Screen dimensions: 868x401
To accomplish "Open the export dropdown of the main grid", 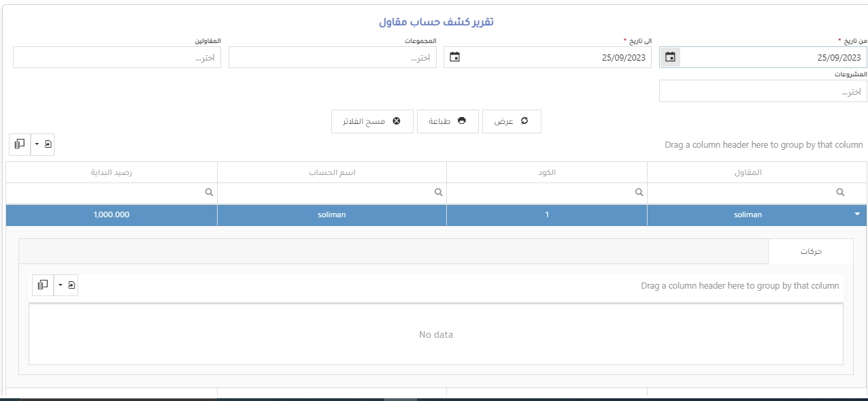I will (42, 144).
